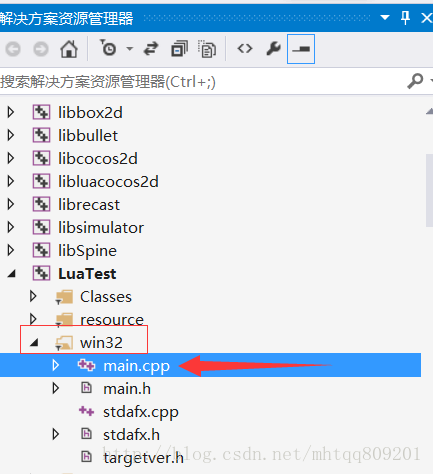Expand the libSpine project
This screenshot has height=474, width=433.
tap(11, 250)
